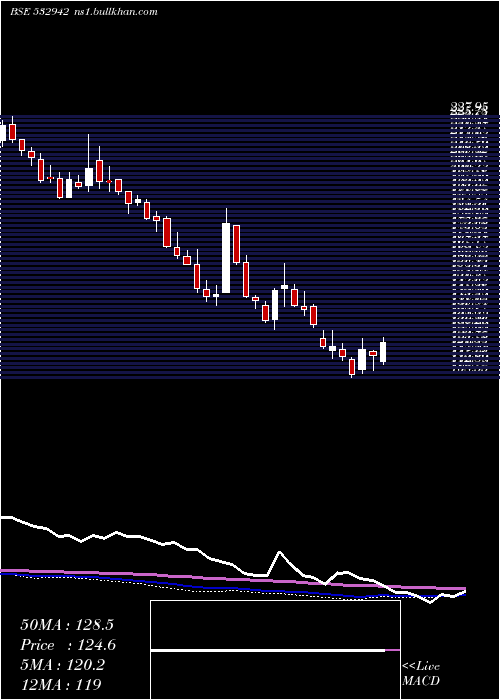Select the last white candlestick on right

coord(383,352)
